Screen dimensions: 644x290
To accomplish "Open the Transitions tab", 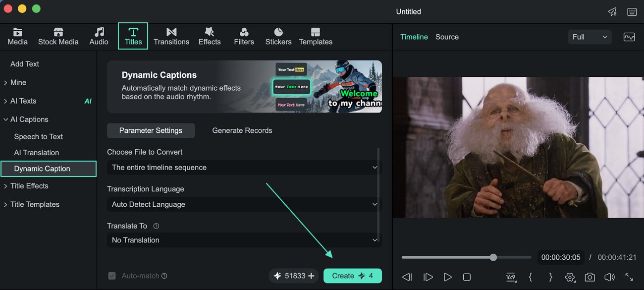I will (171, 37).
